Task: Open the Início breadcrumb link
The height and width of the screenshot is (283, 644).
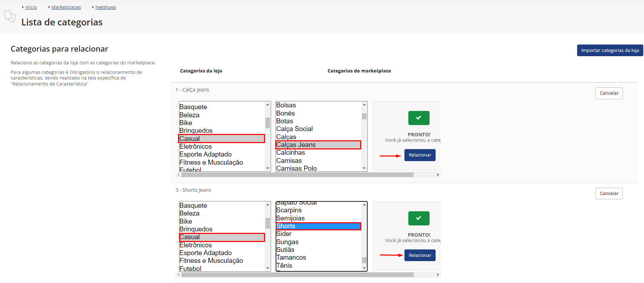Action: tap(31, 7)
